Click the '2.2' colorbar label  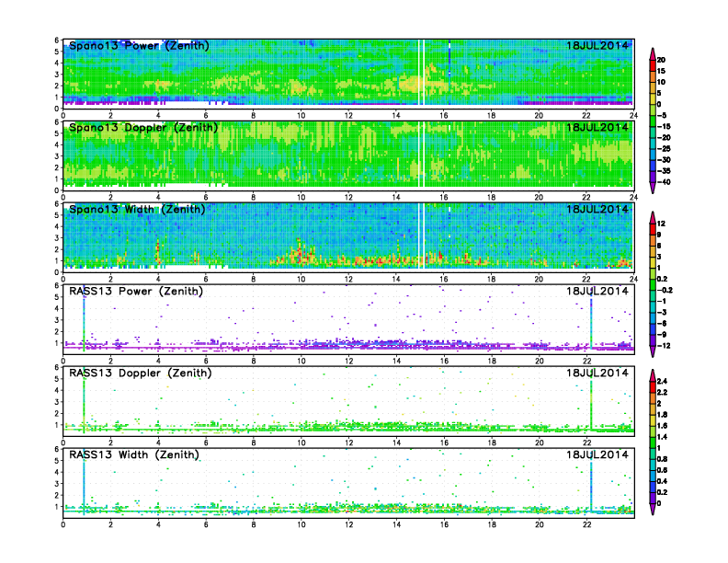(662, 392)
